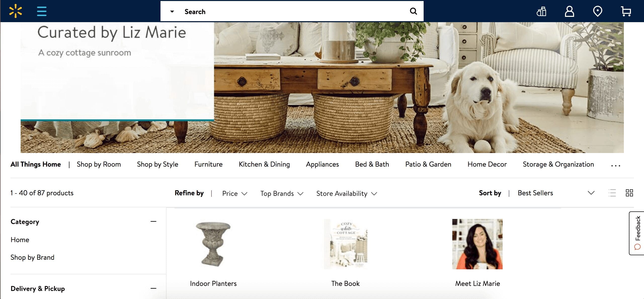Viewport: 644px width, 299px height.
Task: Collapse the Category filter section
Action: click(153, 221)
